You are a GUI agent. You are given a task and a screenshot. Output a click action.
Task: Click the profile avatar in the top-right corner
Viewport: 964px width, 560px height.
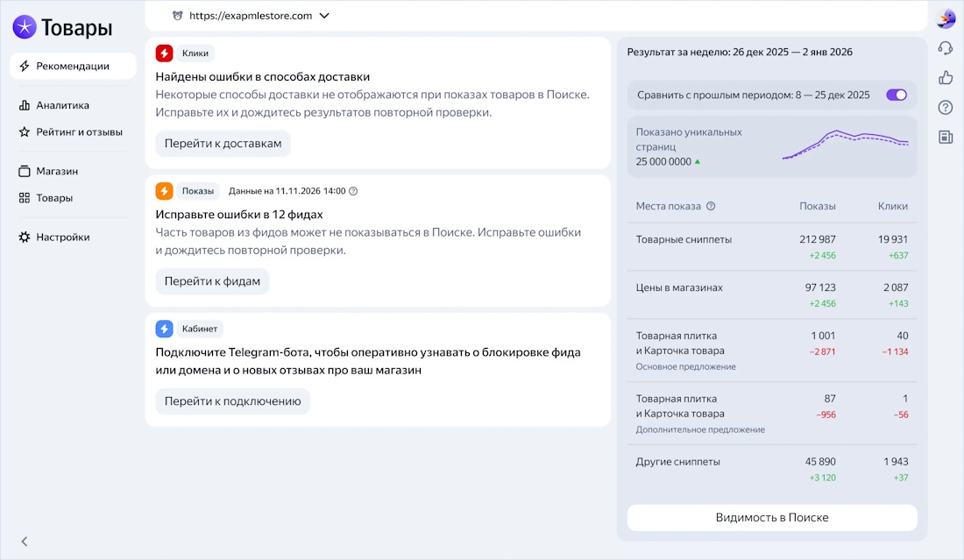pyautogui.click(x=945, y=17)
